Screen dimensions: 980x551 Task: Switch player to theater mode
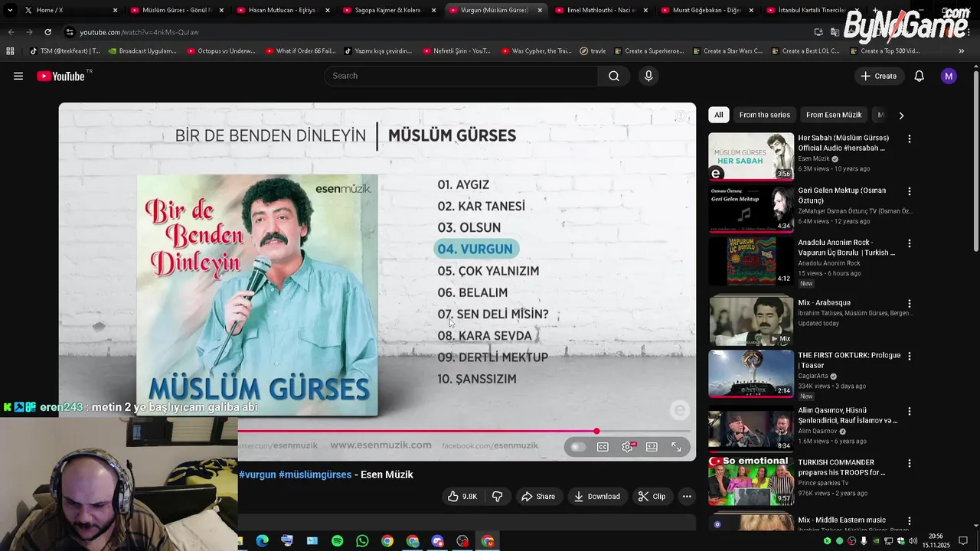click(x=652, y=447)
